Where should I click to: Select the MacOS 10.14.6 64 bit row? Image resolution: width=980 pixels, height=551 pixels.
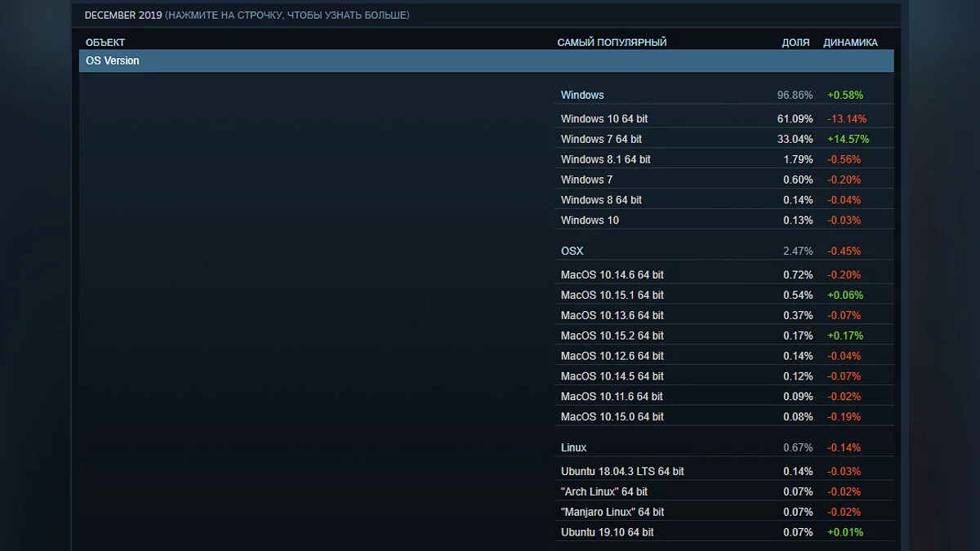coord(612,275)
